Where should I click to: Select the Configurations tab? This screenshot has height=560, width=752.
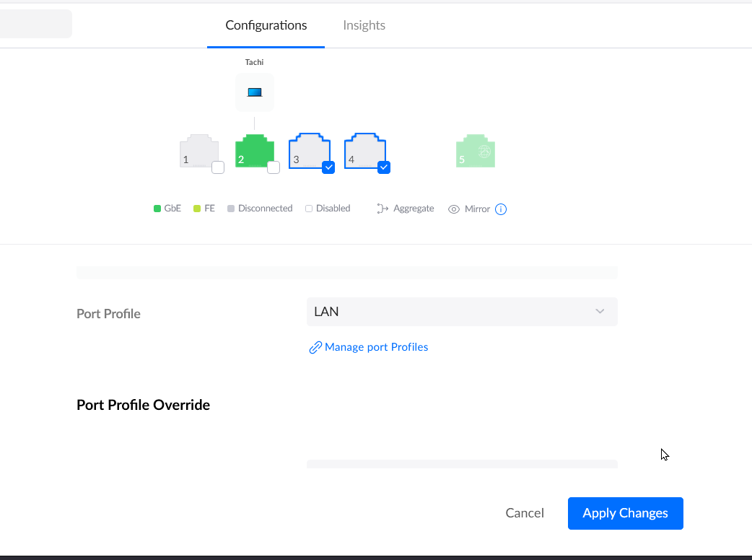click(266, 25)
